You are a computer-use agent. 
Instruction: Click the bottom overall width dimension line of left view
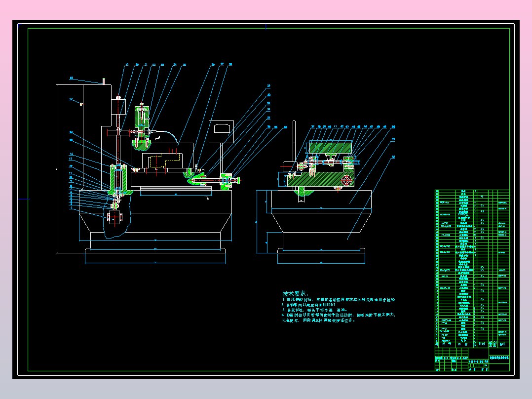(155, 263)
